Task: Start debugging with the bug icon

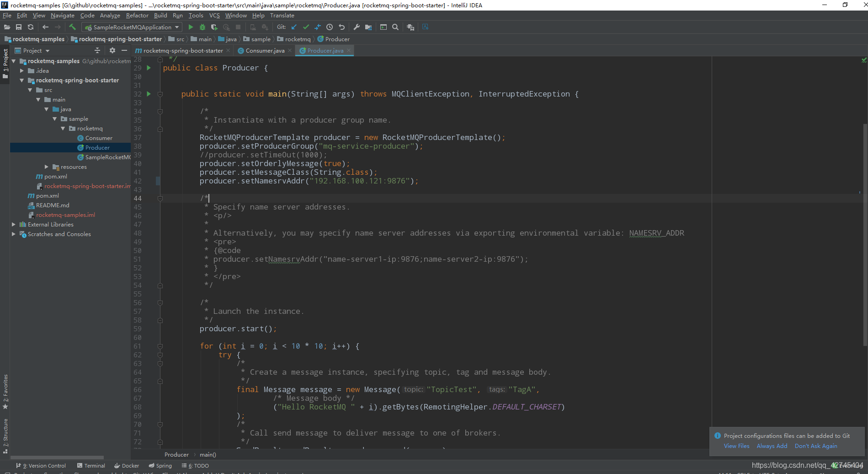Action: [x=202, y=27]
